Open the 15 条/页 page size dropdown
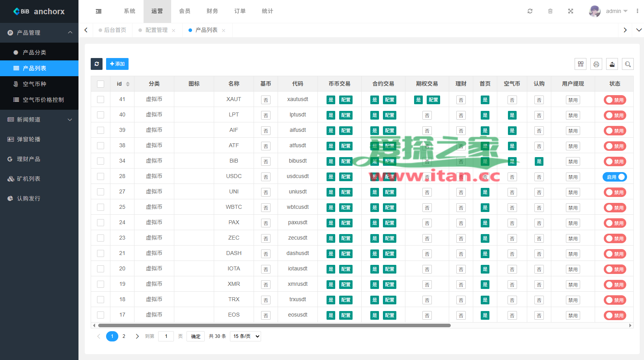The height and width of the screenshot is (360, 644). (245, 336)
